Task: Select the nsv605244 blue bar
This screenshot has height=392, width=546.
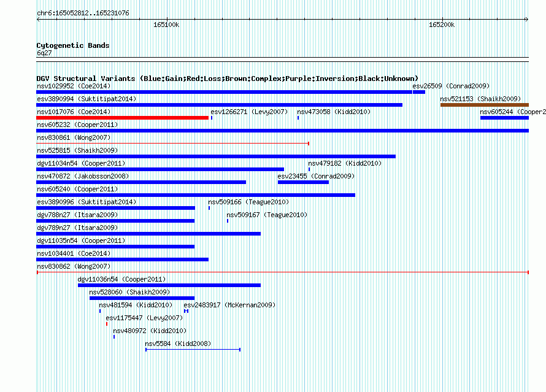Action: (x=504, y=118)
